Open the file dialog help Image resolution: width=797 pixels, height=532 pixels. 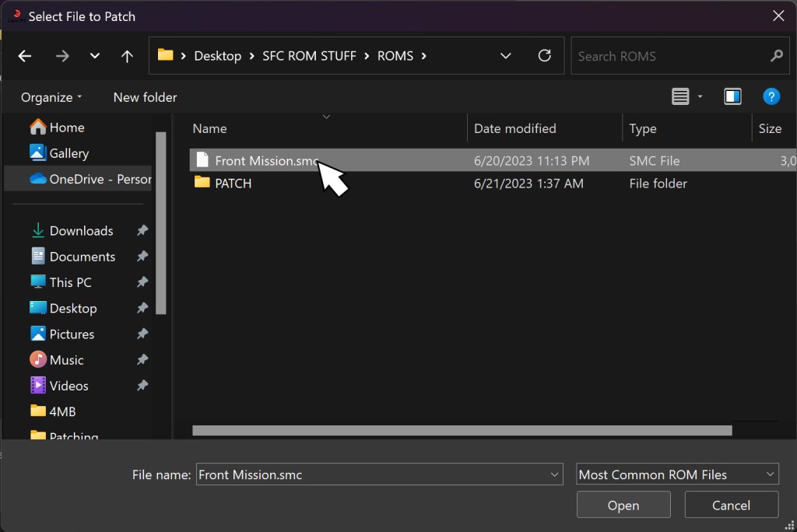[x=771, y=96]
